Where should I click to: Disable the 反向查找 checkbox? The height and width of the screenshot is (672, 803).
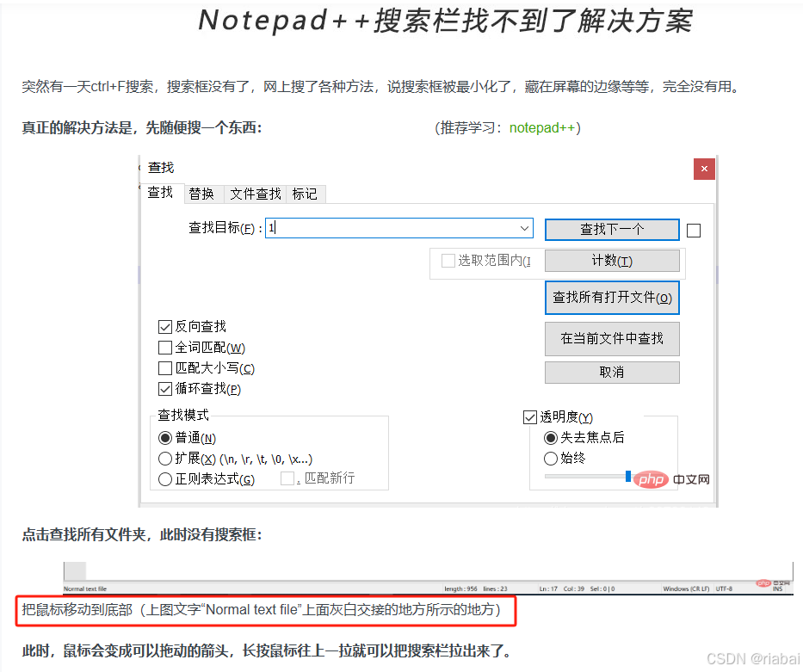pyautogui.click(x=165, y=326)
